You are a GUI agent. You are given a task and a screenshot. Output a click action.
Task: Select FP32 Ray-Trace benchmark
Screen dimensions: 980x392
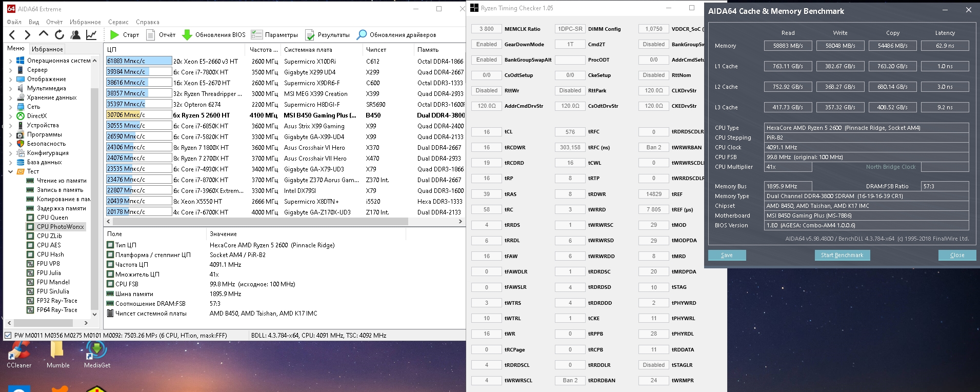[x=57, y=301]
